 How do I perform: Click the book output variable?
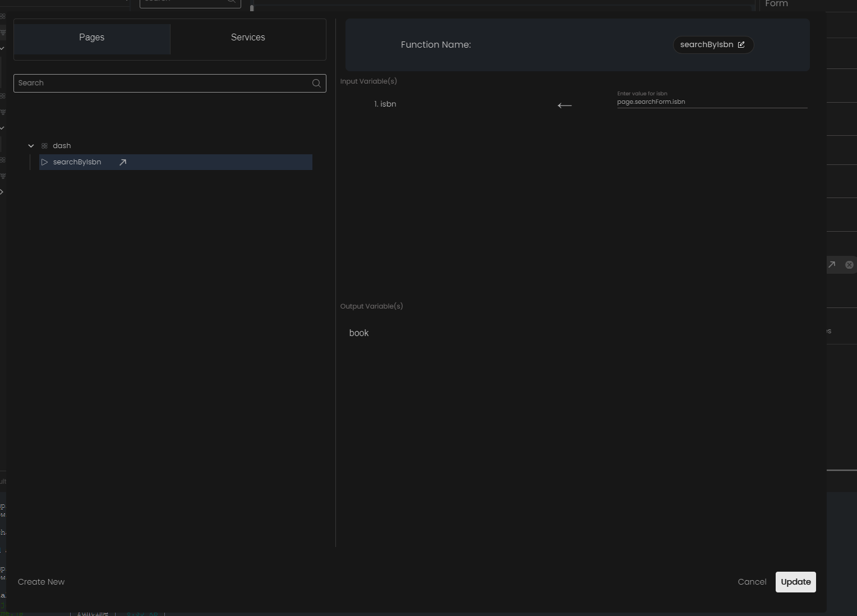(359, 333)
